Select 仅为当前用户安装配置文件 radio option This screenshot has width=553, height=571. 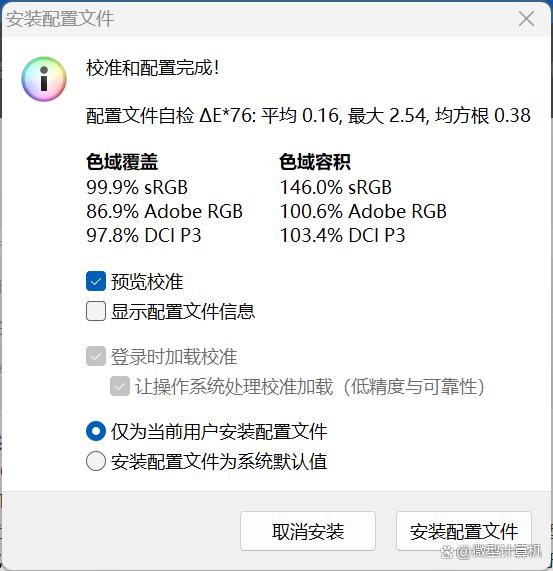tap(96, 431)
